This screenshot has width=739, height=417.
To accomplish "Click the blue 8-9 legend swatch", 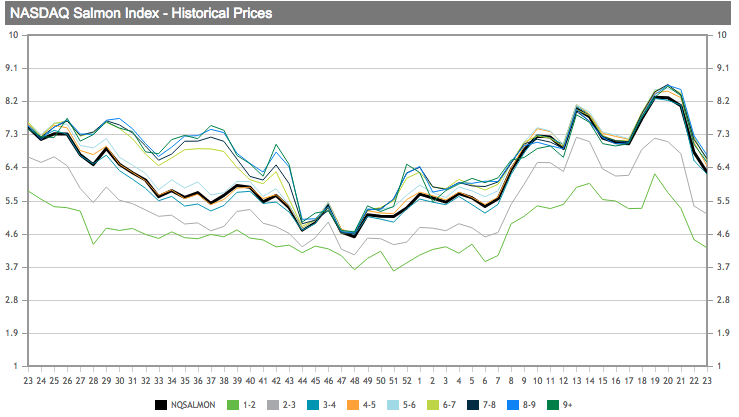I will [x=513, y=405].
